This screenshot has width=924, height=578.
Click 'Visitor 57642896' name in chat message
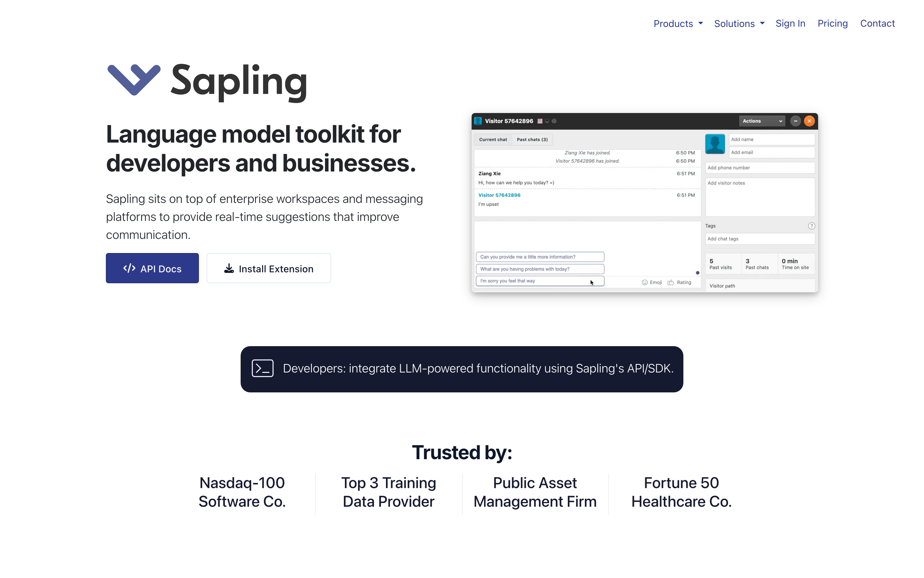pos(499,195)
